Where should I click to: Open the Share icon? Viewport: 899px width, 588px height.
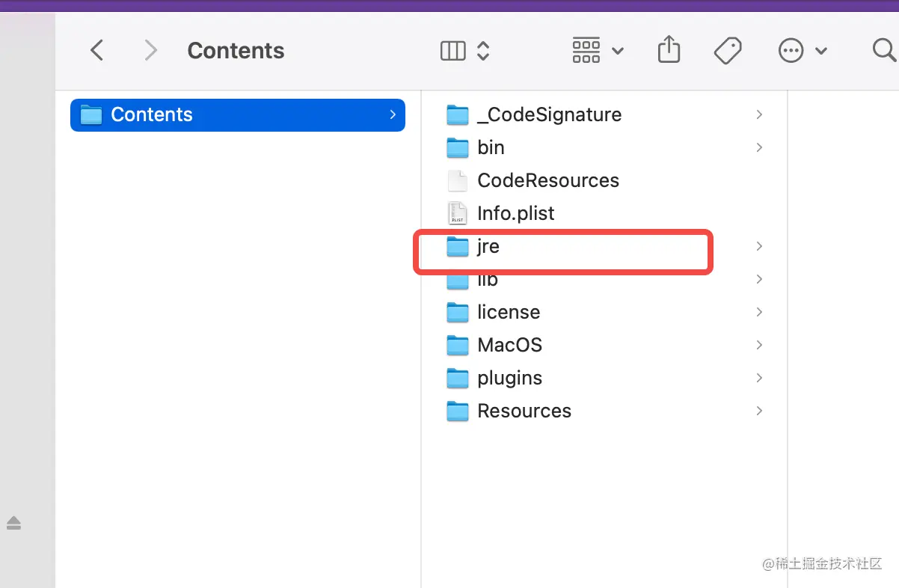pyautogui.click(x=669, y=50)
